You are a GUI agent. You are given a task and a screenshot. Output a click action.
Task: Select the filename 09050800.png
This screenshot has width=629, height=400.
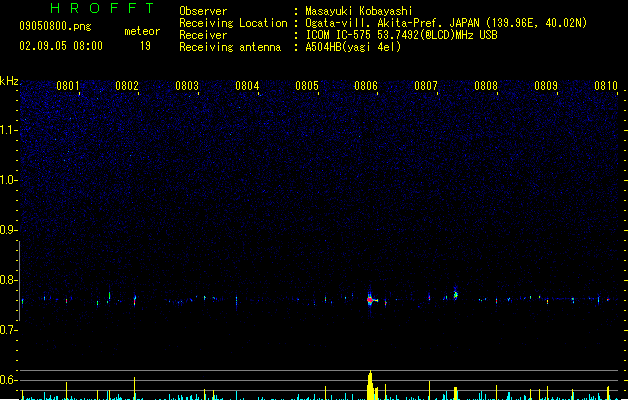[x=55, y=26]
